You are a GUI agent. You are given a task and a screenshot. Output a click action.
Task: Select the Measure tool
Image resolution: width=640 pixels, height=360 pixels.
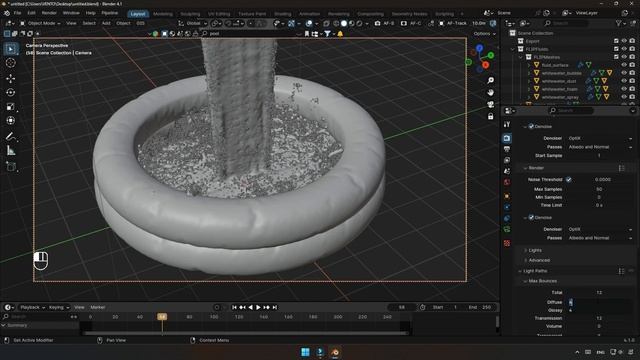coord(11,151)
